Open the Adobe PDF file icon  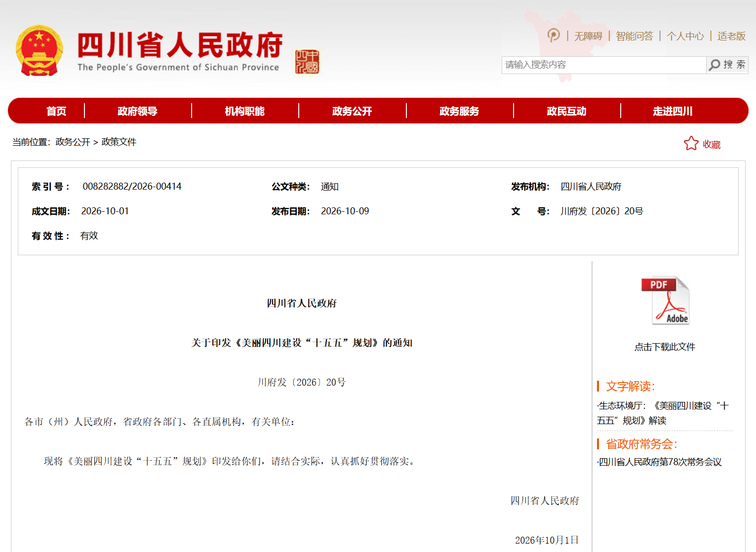pos(665,300)
